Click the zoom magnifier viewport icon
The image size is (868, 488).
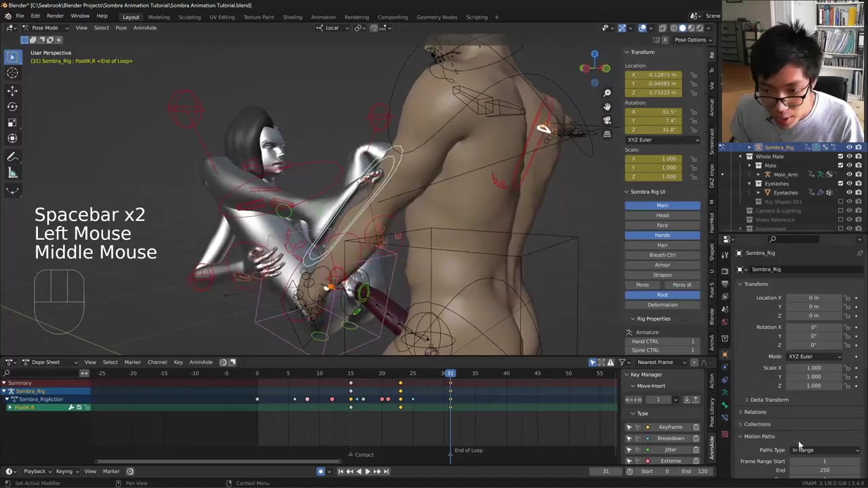click(x=607, y=93)
